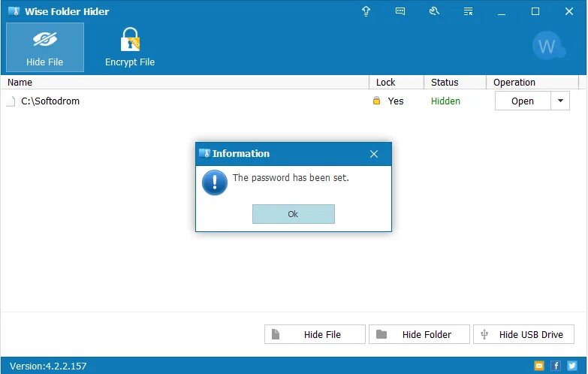Click the email icon in status bar
The image size is (588, 374).
(539, 366)
